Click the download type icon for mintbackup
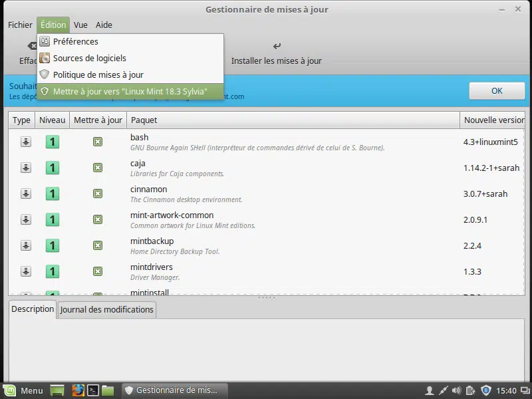 point(26,245)
